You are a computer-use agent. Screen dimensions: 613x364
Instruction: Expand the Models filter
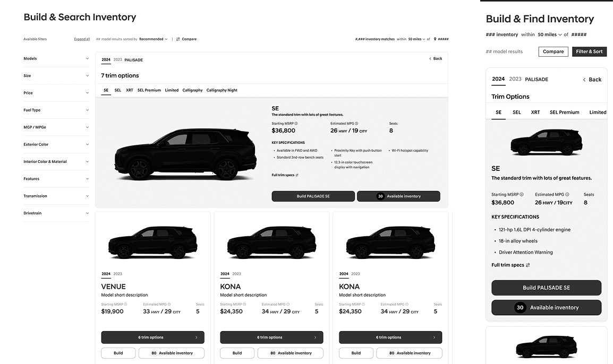pyautogui.click(x=56, y=58)
